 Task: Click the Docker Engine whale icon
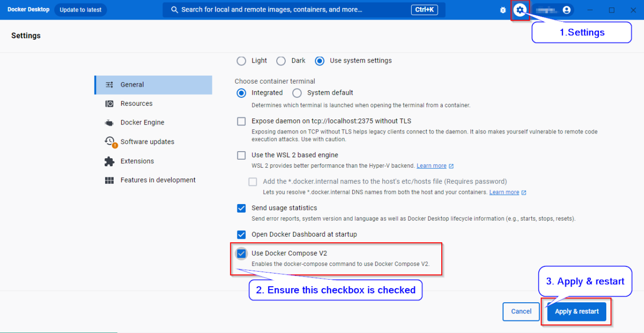pos(109,122)
